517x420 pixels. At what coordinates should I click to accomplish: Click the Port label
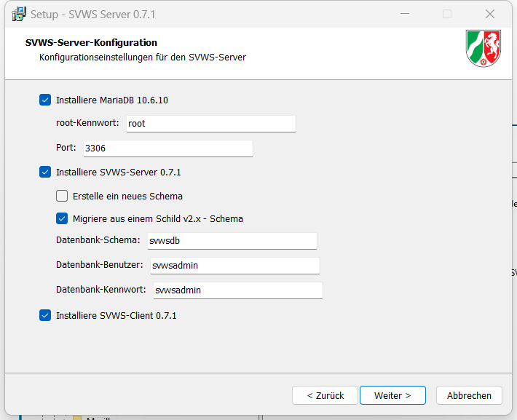click(66, 147)
